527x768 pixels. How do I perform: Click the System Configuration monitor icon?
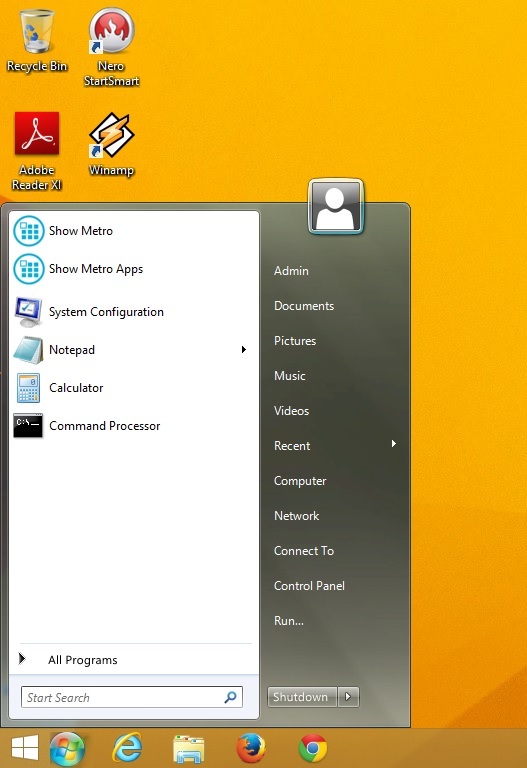[x=28, y=312]
